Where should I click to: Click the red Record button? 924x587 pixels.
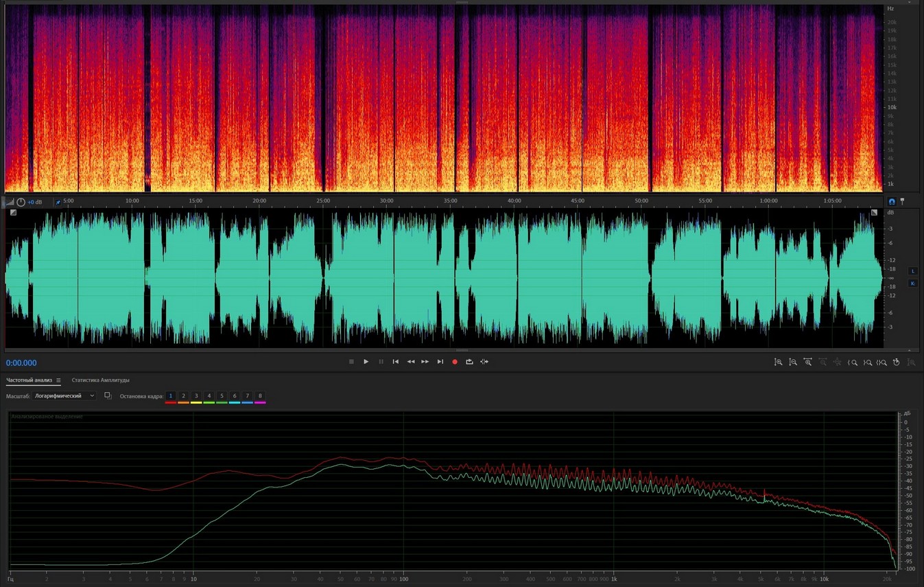pos(454,362)
